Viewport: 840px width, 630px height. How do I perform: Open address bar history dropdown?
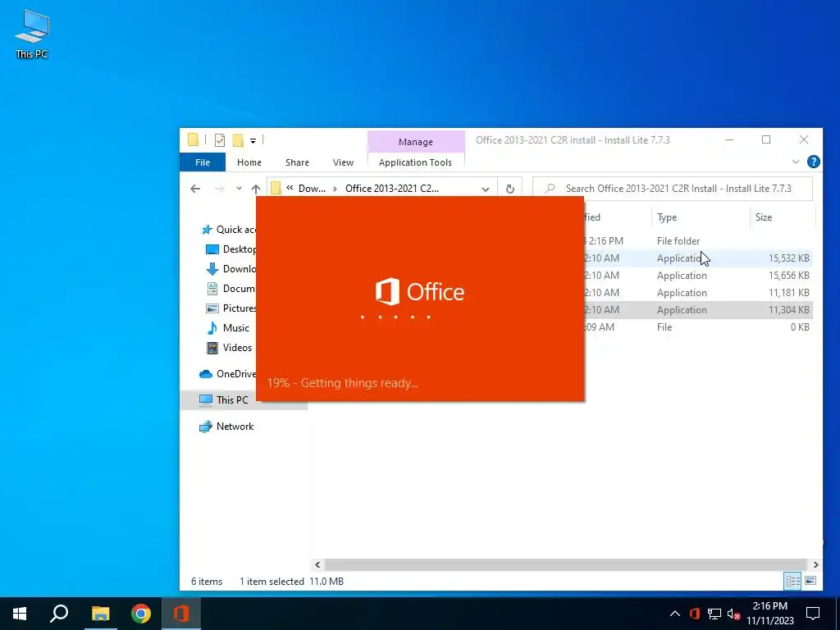tap(486, 189)
